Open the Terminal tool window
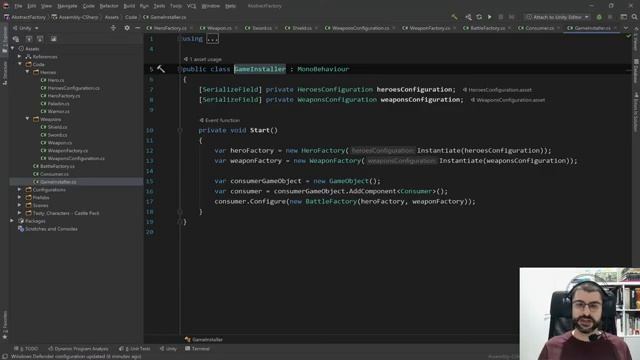This screenshot has width=640, height=360. click(x=197, y=349)
